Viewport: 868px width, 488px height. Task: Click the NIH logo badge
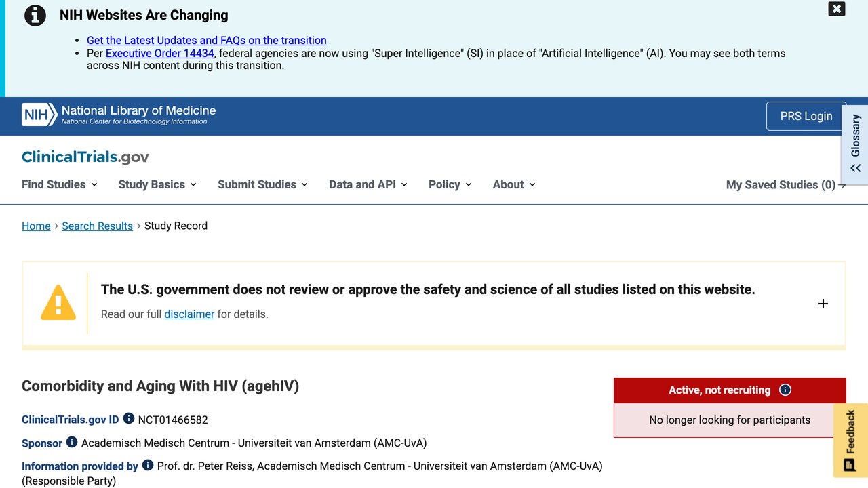coord(39,115)
